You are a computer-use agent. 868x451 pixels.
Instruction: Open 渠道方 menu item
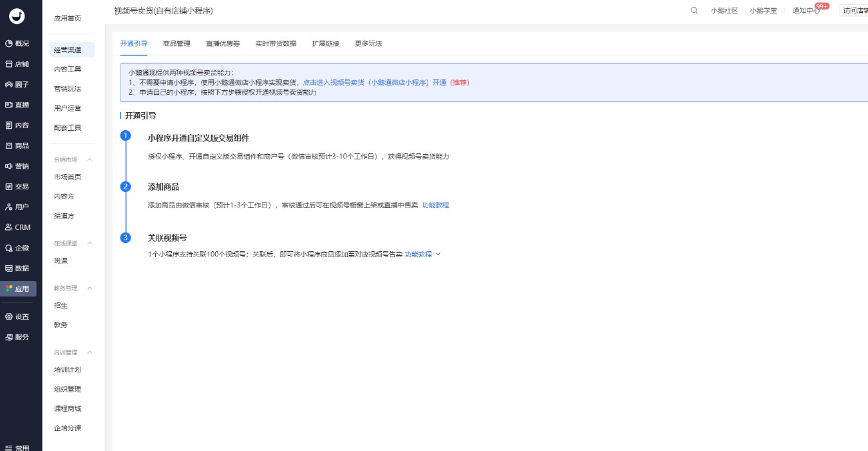pyautogui.click(x=64, y=216)
